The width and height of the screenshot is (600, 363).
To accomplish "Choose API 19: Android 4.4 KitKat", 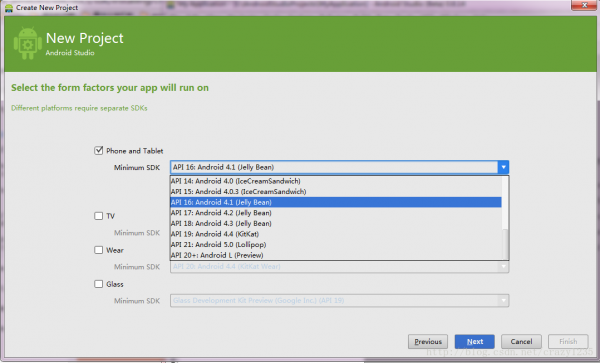I will pyautogui.click(x=336, y=234).
